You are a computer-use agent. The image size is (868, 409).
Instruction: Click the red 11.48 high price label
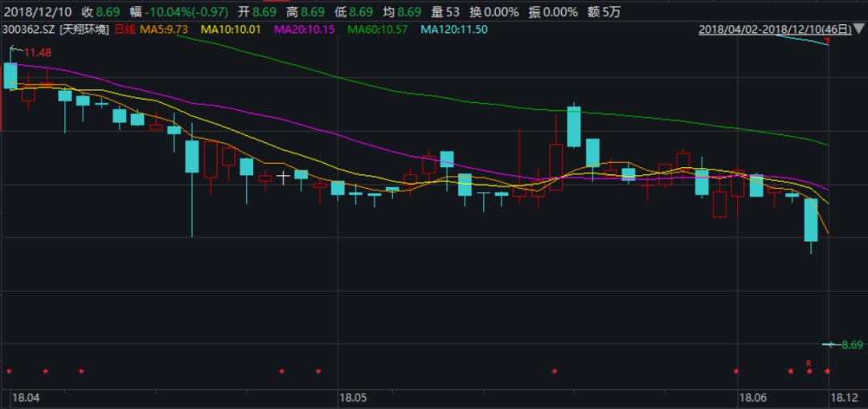[38, 52]
